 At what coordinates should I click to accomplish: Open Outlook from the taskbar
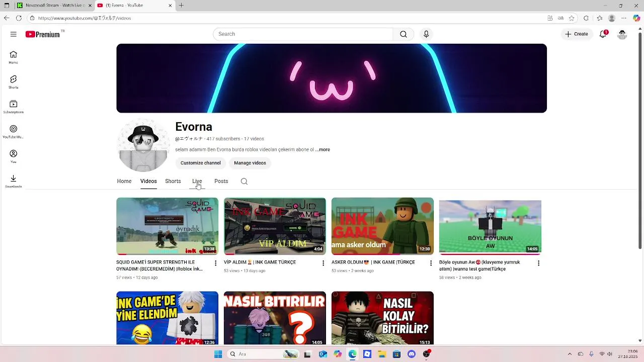coord(323,354)
